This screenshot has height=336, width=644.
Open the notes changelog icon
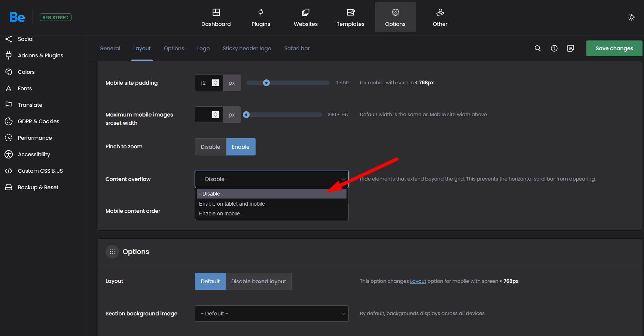tap(571, 48)
